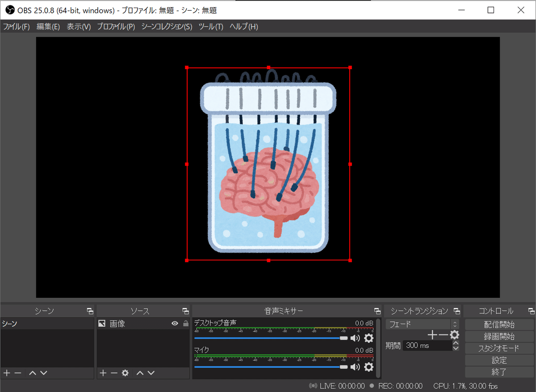Move the source down in the list
Viewport: 536px width, 392px height.
[151, 373]
